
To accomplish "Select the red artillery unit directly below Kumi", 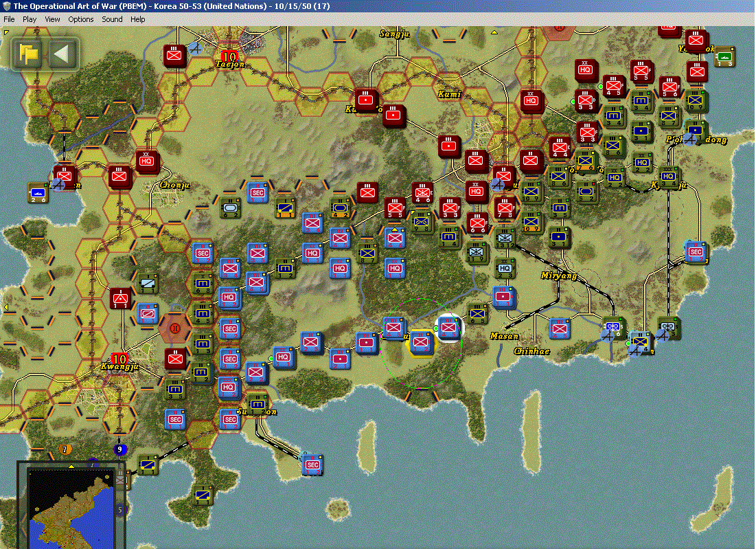I will click(x=449, y=146).
